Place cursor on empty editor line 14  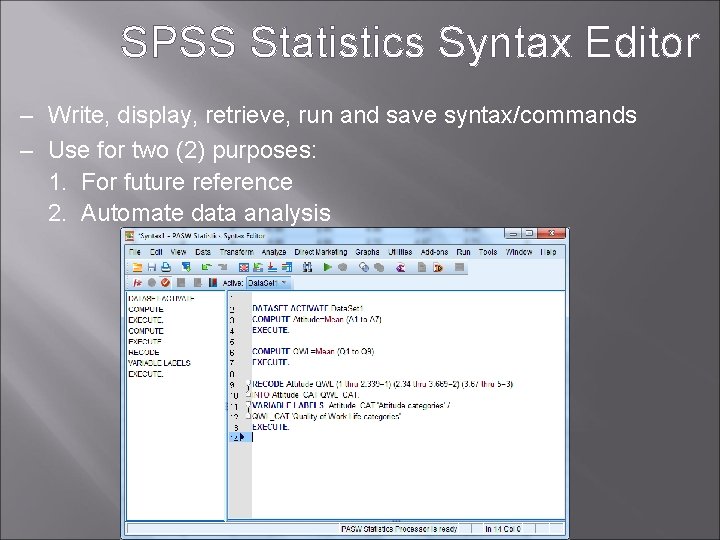[x=408, y=438]
